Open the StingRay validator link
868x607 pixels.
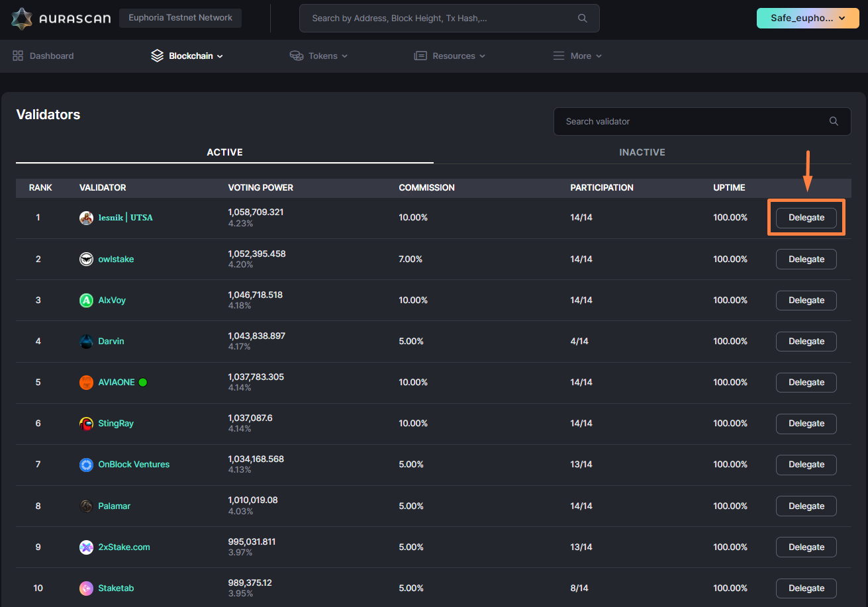click(x=116, y=424)
